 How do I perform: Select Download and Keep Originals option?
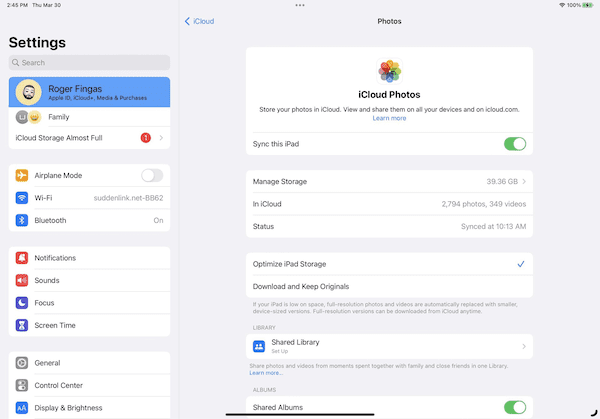tap(390, 287)
